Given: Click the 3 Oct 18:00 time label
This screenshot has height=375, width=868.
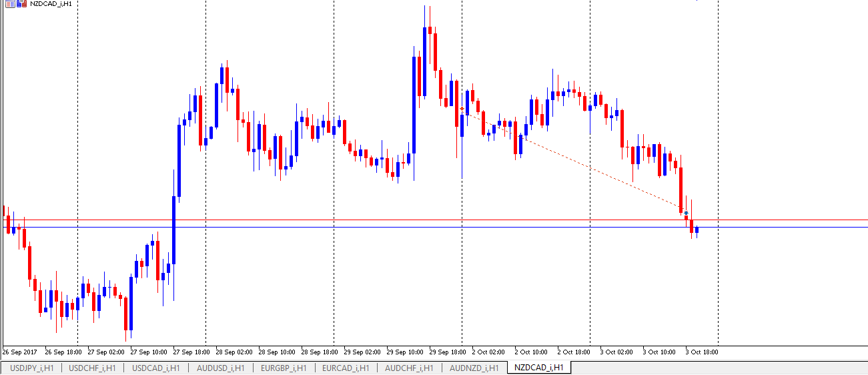Looking at the screenshot, I should point(703,351).
